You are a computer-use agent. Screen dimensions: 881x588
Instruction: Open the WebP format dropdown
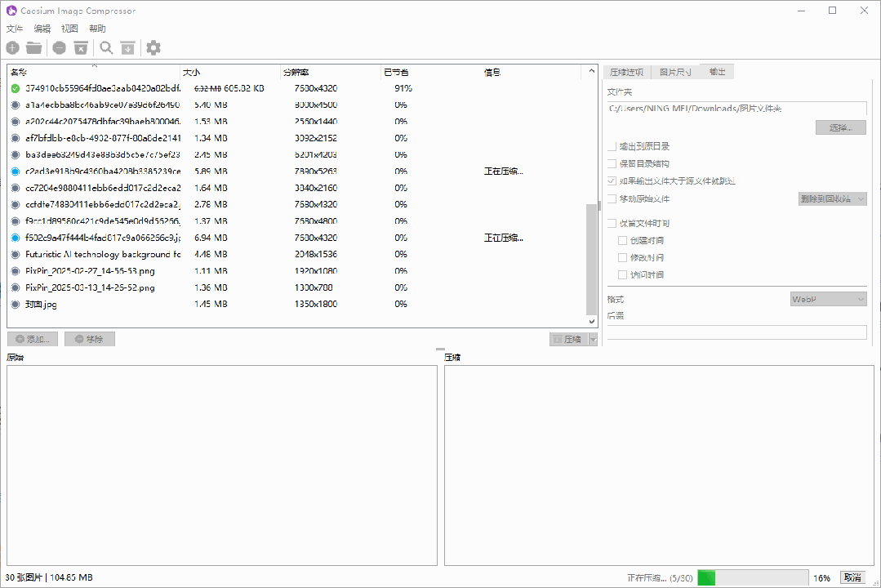828,300
